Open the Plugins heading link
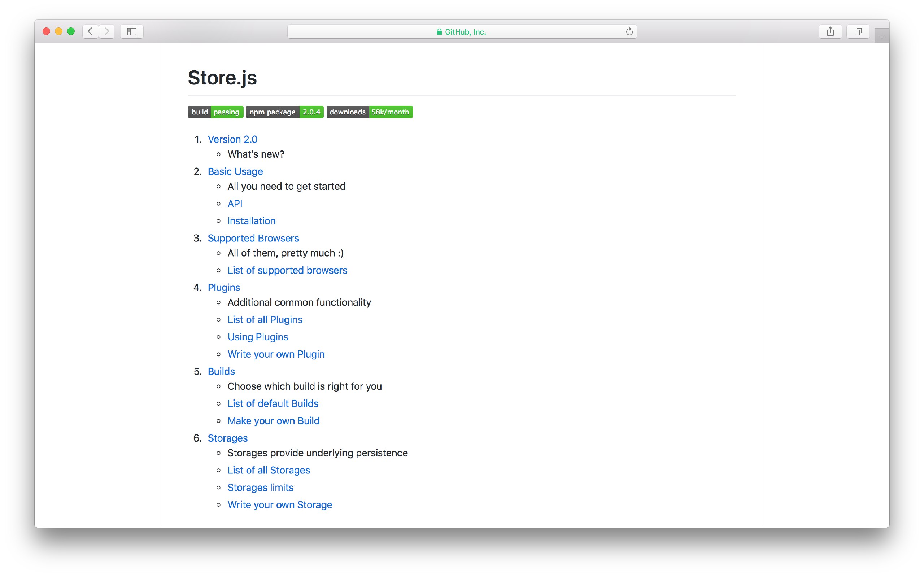924x577 pixels. pyautogui.click(x=224, y=287)
